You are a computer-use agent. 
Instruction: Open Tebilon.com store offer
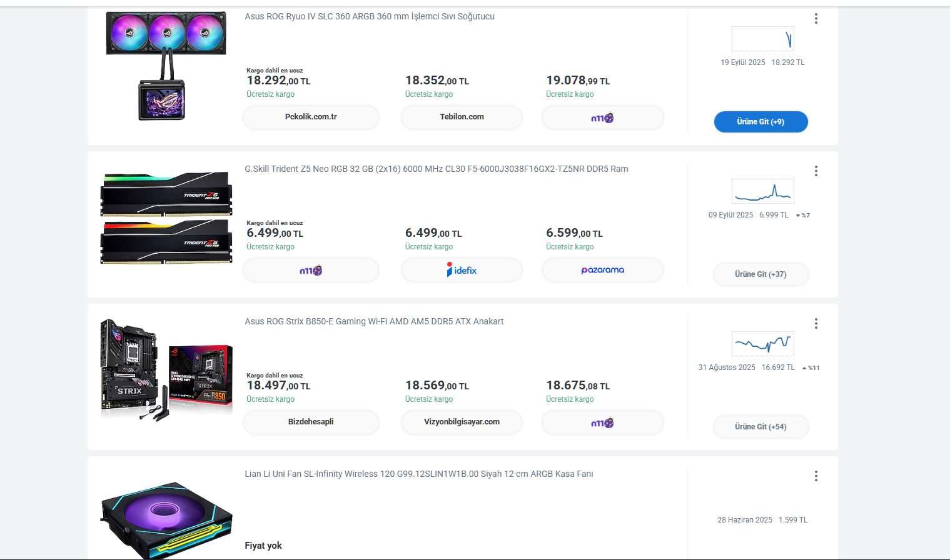click(x=462, y=117)
